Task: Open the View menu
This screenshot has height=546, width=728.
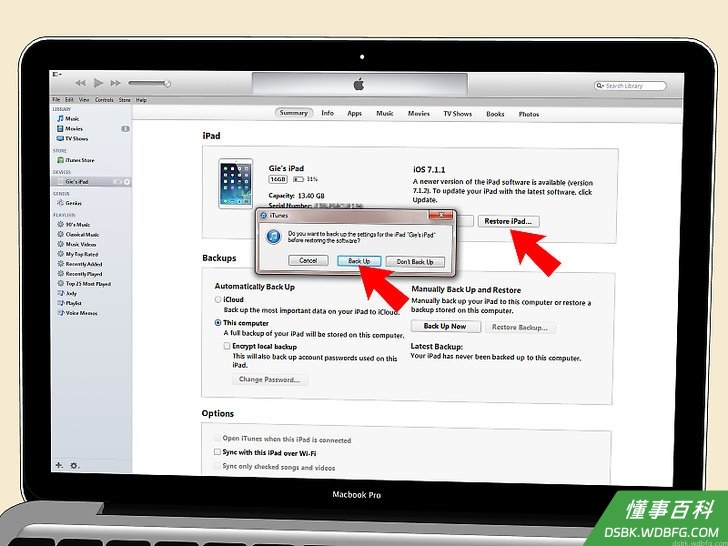Action: click(84, 100)
